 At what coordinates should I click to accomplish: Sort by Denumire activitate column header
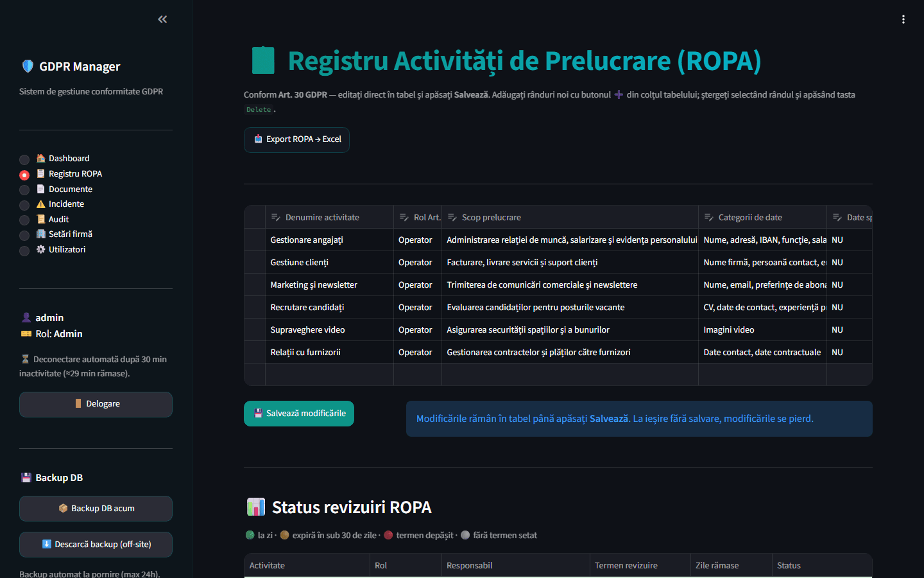329,217
